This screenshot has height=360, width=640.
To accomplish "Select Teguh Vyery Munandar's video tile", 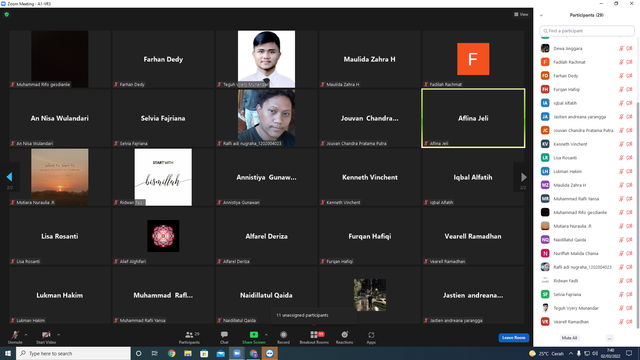I will pyautogui.click(x=266, y=59).
